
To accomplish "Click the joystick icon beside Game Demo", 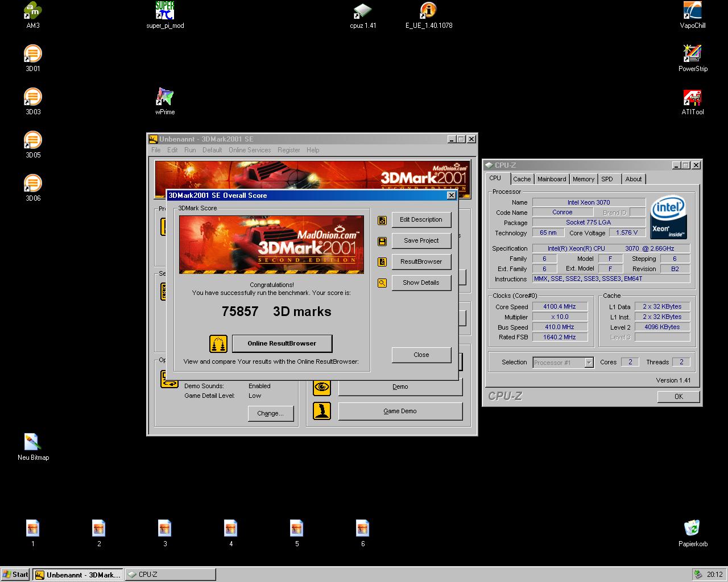I will coord(322,411).
